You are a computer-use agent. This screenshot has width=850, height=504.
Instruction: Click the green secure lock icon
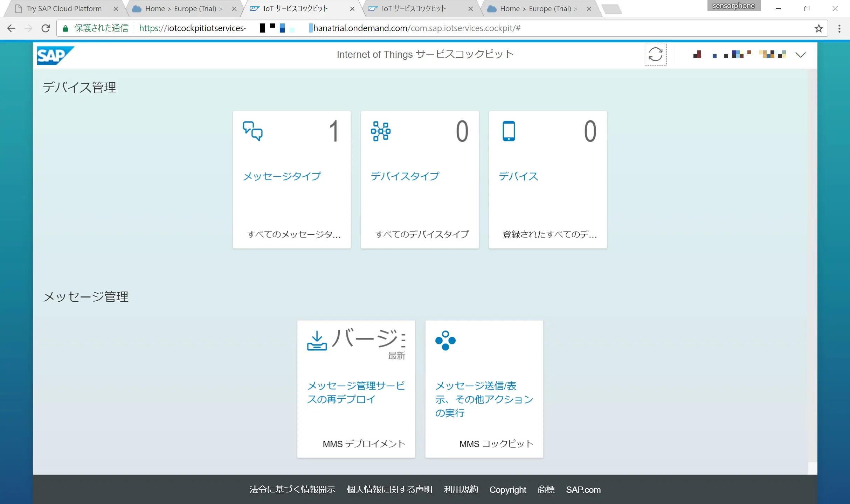tap(65, 28)
